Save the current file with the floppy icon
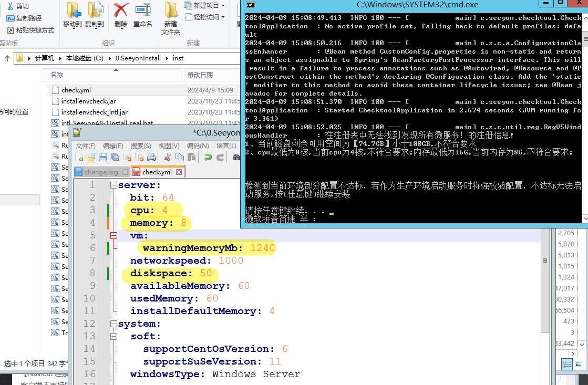The image size is (588, 385). [103, 158]
